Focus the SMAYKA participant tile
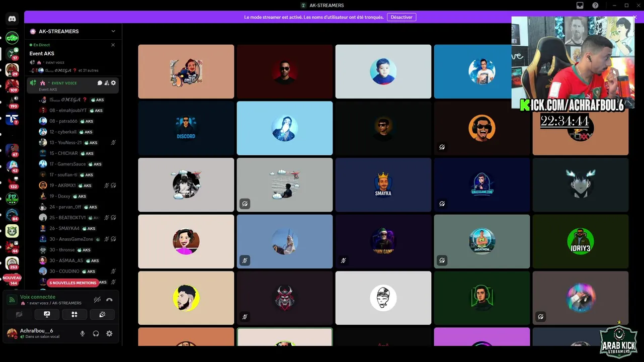The width and height of the screenshot is (644, 362). (383, 185)
